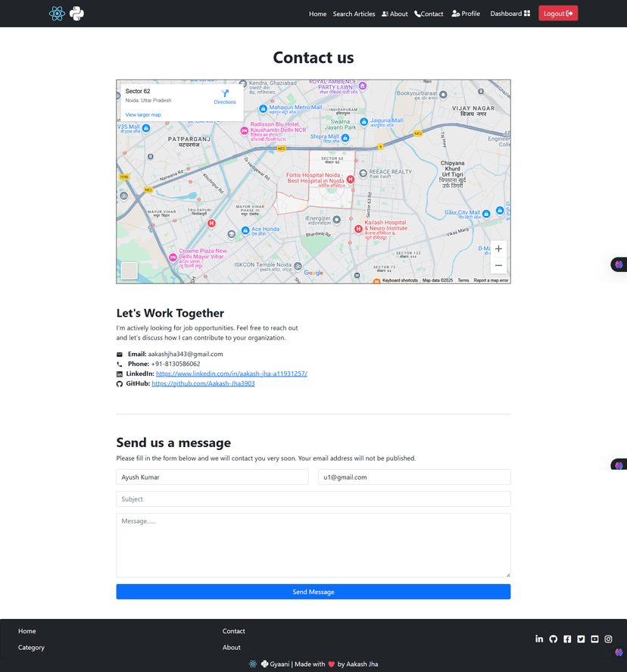Image resolution: width=627 pixels, height=672 pixels.
Task: Open Profile page from navbar
Action: pyautogui.click(x=466, y=14)
